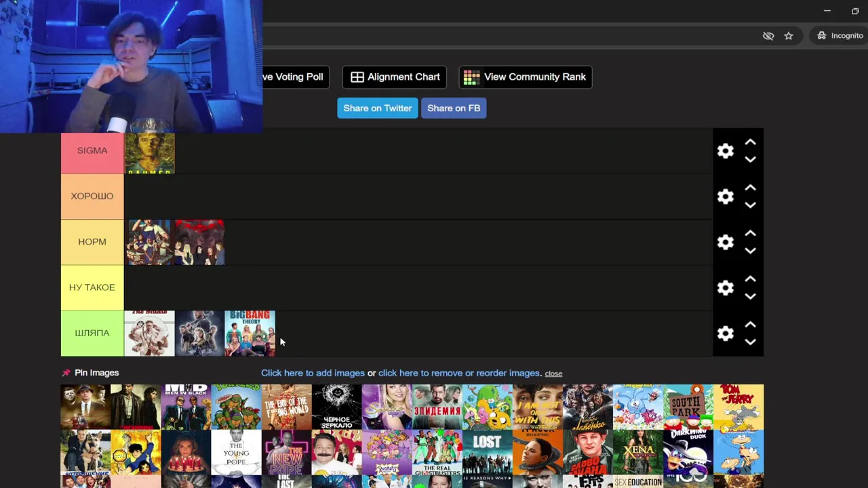Select the man with German shepherd thumbnail

tap(85, 452)
